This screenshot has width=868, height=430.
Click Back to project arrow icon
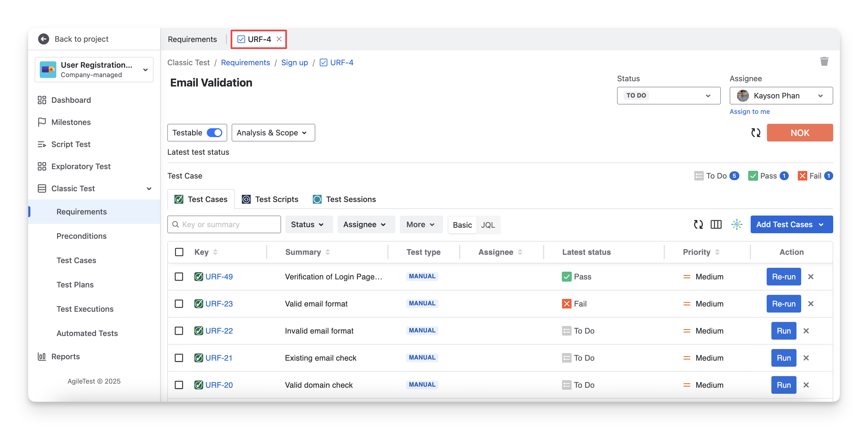43,39
